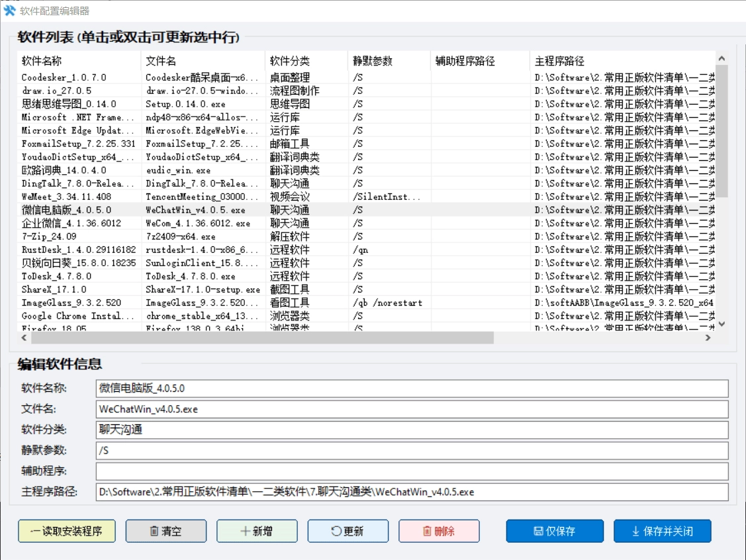746x560 pixels.
Task: Select the 7-Zip_24.09 row
Action: [366, 236]
